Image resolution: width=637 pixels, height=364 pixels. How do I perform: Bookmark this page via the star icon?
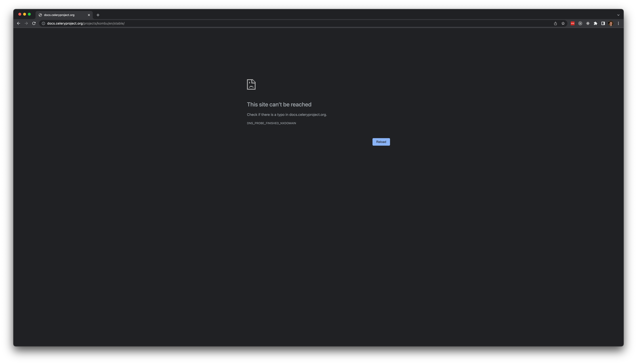point(563,23)
